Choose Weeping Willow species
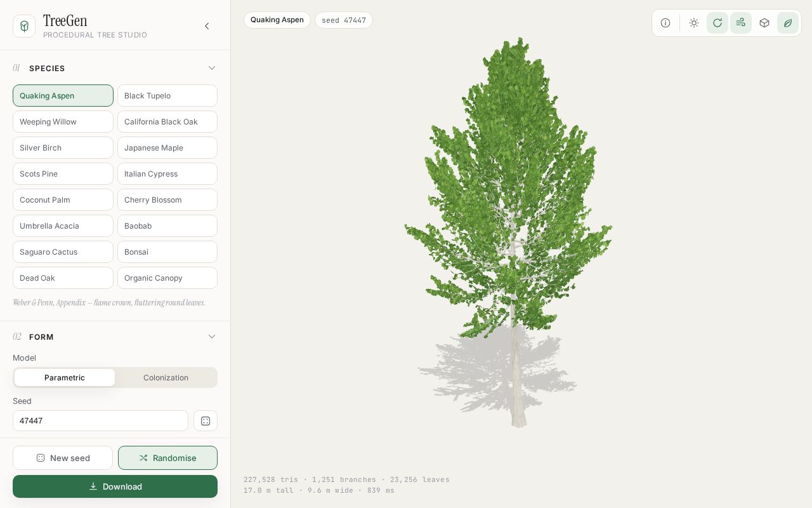This screenshot has width=812, height=508. coord(63,122)
